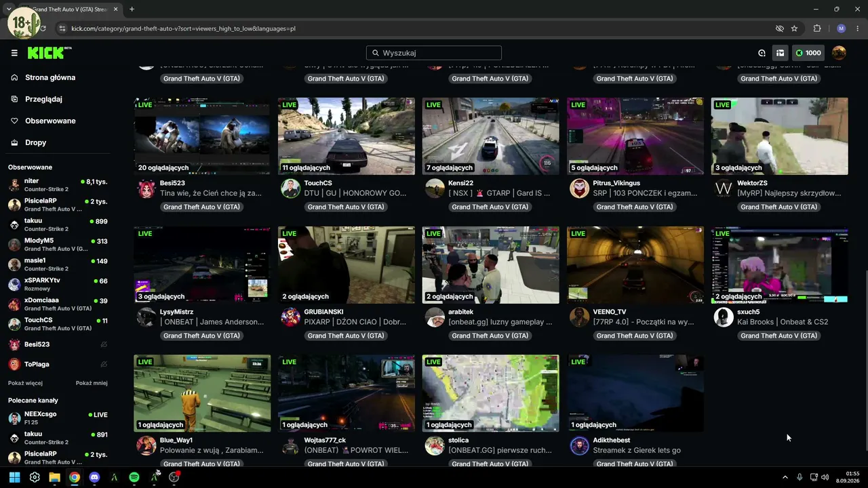868x488 pixels.
Task: Open niter channel in followed list
Action: tap(58, 186)
